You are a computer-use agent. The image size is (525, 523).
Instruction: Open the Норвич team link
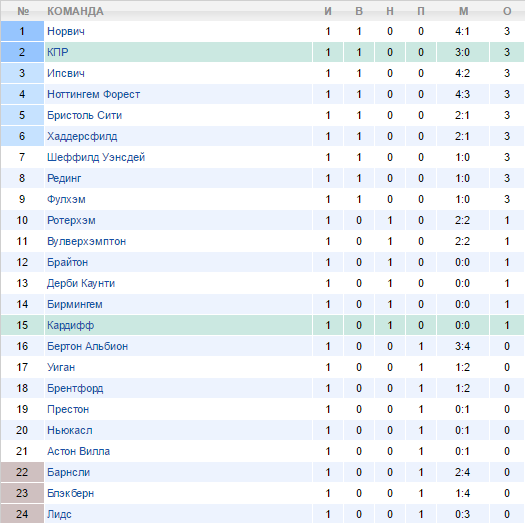tap(66, 31)
